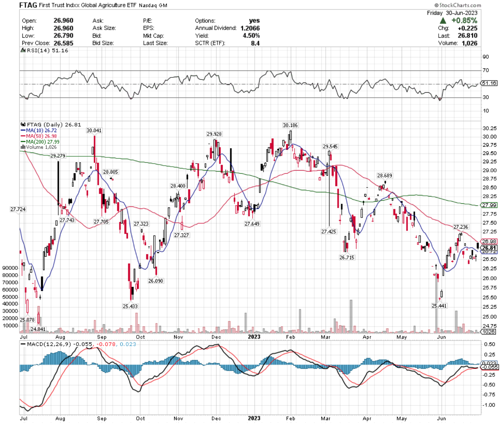
Task: Click the Low value 26.790
Action: [63, 36]
